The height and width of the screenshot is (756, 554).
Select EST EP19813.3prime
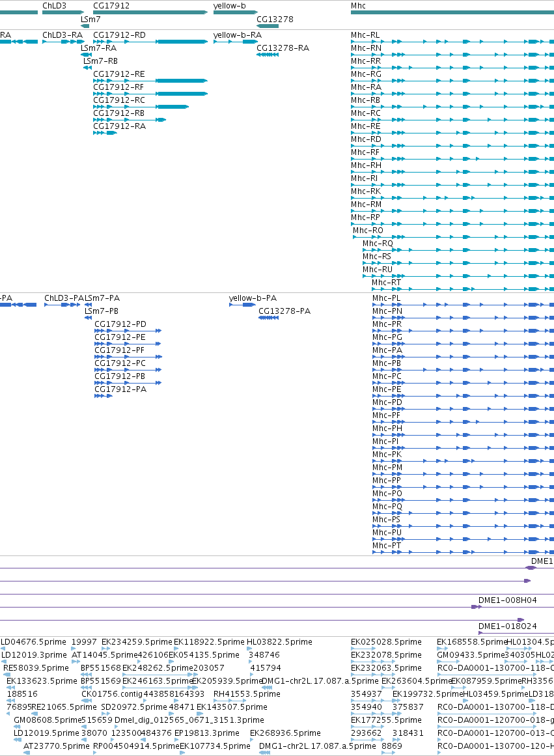coord(207,733)
